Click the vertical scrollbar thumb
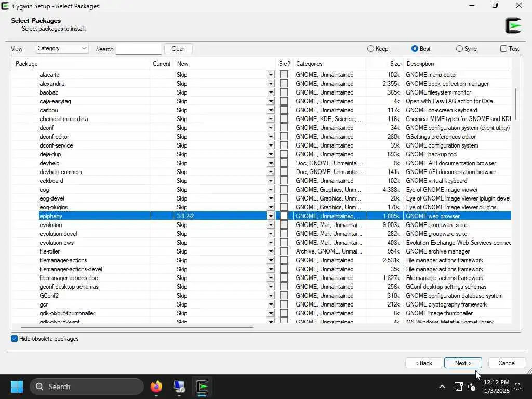 pyautogui.click(x=516, y=104)
